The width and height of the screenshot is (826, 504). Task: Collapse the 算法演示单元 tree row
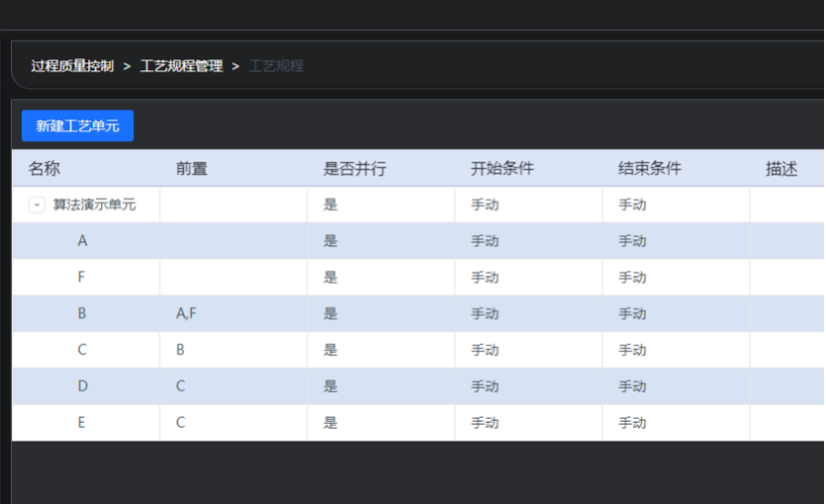37,204
